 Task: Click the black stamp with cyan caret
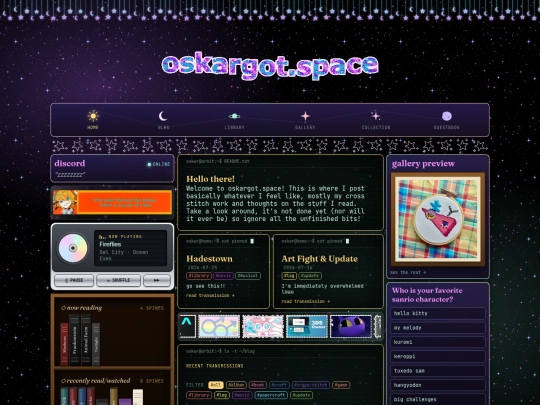click(187, 326)
